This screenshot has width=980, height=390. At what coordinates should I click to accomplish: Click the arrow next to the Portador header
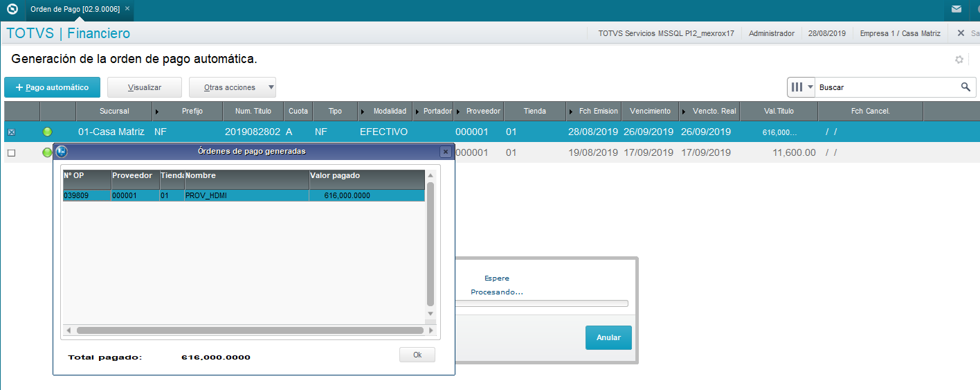point(417,112)
